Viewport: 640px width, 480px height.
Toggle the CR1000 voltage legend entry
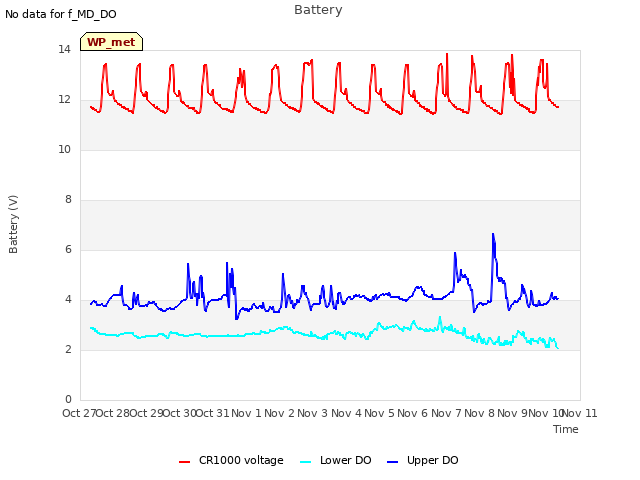pos(231,460)
